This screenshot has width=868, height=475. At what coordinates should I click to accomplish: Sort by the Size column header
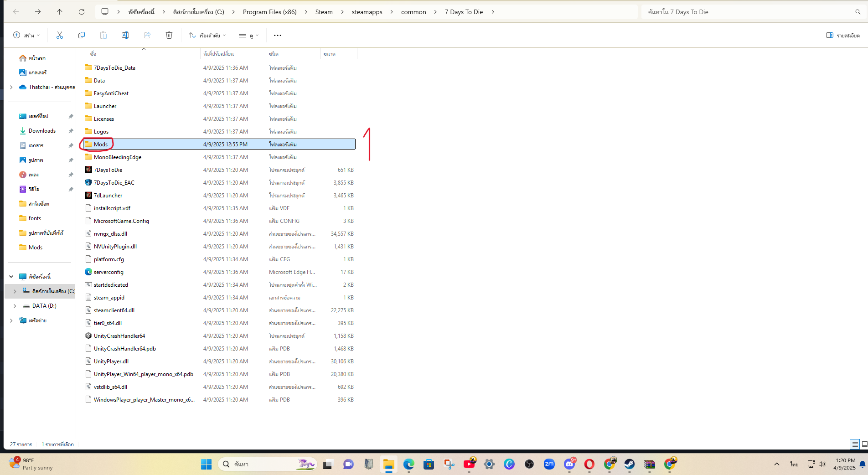pos(338,54)
